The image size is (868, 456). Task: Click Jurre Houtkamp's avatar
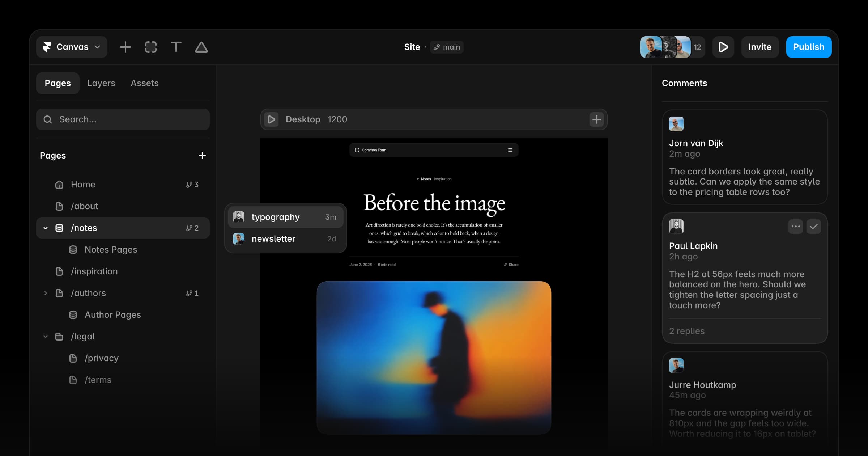(676, 366)
